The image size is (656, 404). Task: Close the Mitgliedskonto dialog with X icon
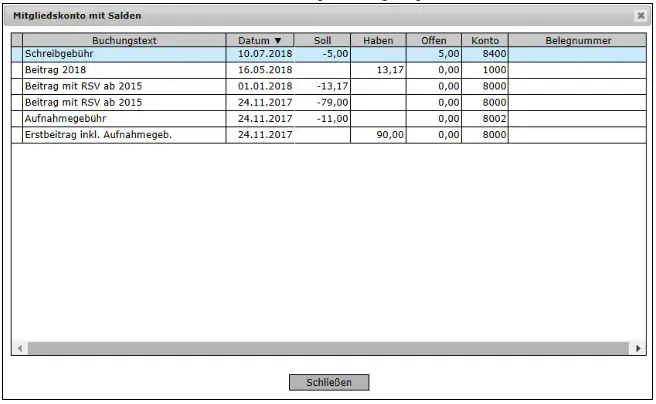640,16
